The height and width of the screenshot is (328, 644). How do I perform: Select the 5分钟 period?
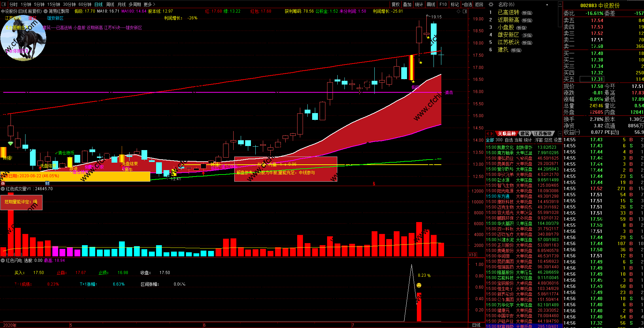39,4
